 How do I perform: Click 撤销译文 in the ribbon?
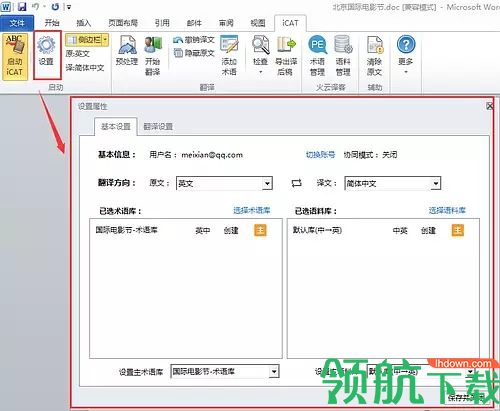pos(194,40)
